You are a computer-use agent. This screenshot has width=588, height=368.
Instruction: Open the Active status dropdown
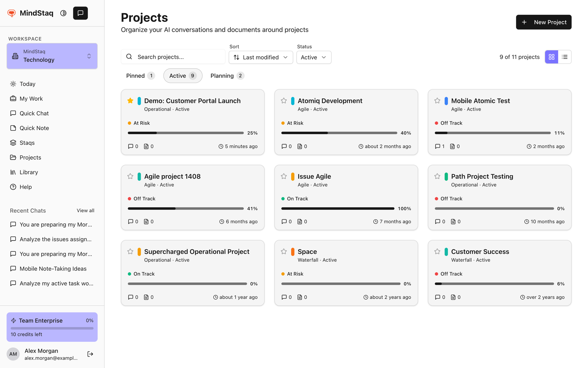tap(314, 57)
